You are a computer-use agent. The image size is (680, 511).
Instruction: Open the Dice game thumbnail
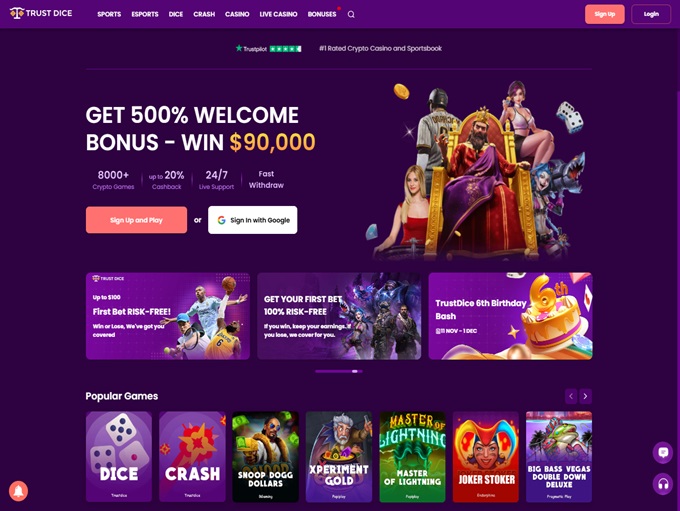(x=119, y=457)
